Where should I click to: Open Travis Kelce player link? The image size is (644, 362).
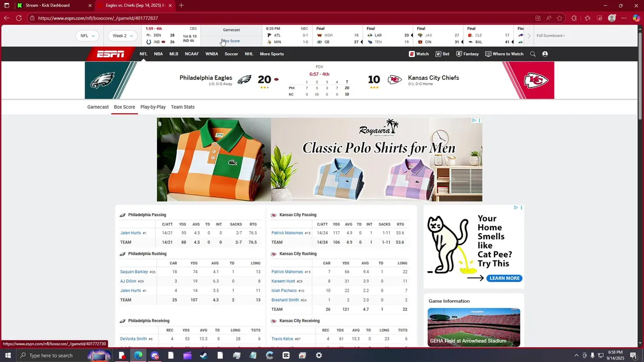click(282, 339)
